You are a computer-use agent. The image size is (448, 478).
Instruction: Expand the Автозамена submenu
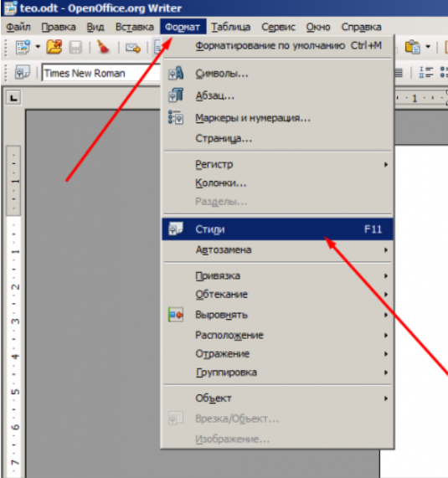(x=277, y=249)
